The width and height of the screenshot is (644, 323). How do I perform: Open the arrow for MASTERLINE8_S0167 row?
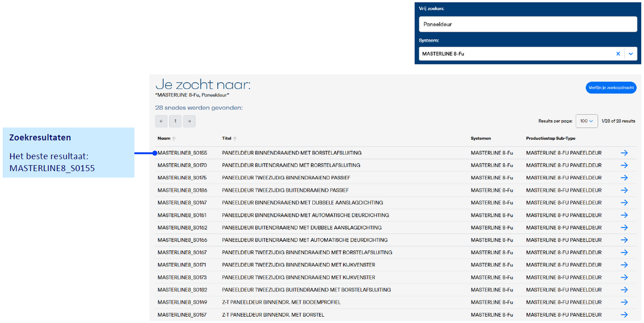624,252
